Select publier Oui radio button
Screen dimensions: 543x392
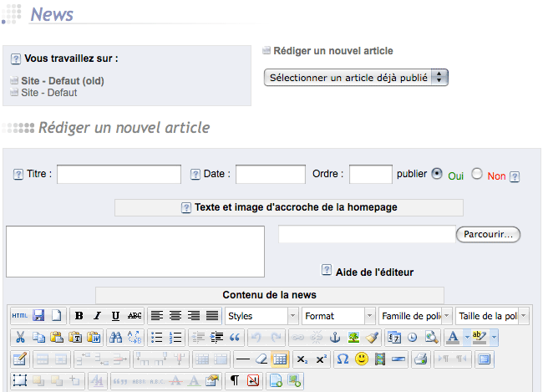[437, 173]
